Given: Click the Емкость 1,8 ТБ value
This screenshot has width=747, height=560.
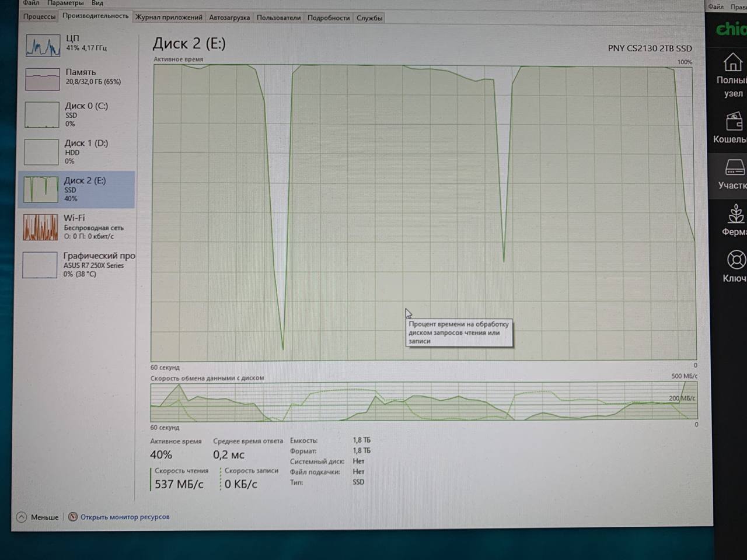Looking at the screenshot, I should coord(361,440).
